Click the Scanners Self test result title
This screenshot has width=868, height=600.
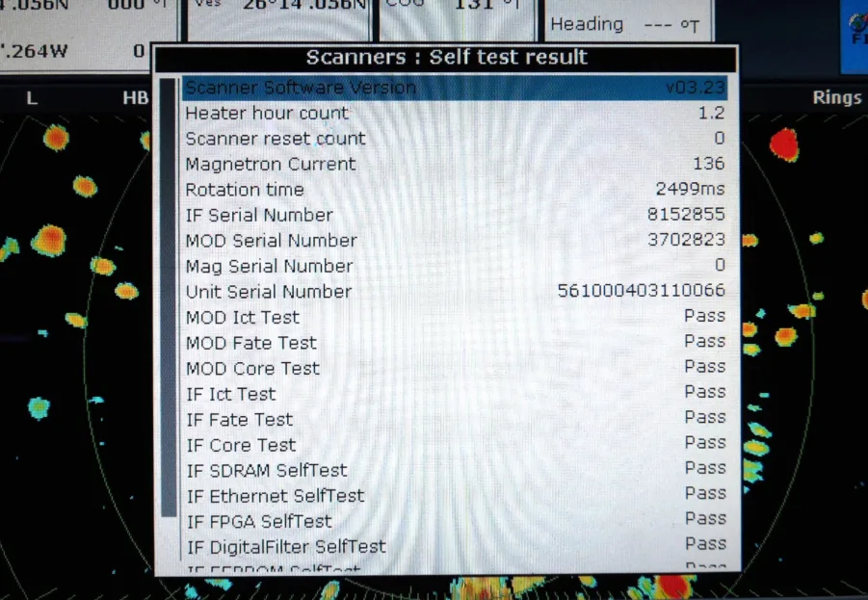[x=446, y=57]
